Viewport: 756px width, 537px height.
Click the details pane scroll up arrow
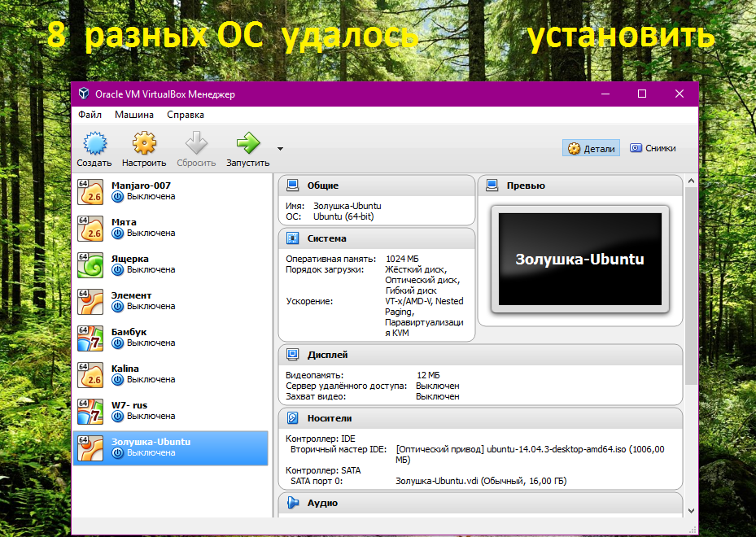click(x=691, y=181)
